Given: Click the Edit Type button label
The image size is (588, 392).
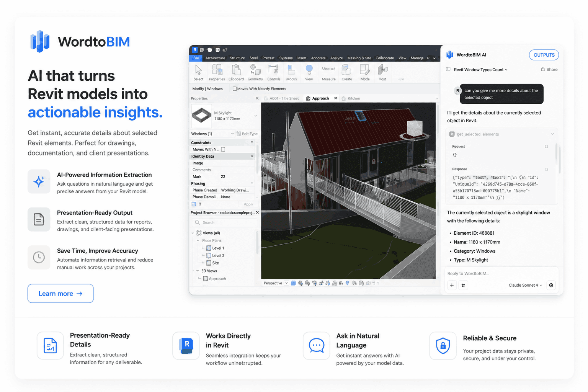Looking at the screenshot, I should [x=250, y=134].
